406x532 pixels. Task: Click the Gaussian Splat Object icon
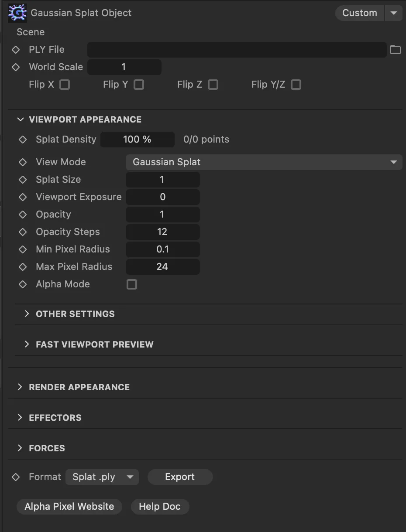(17, 13)
